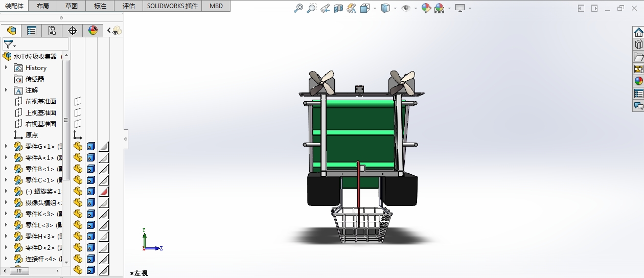Open SOLIDWORKS Resources home task pane icon

coord(638,33)
